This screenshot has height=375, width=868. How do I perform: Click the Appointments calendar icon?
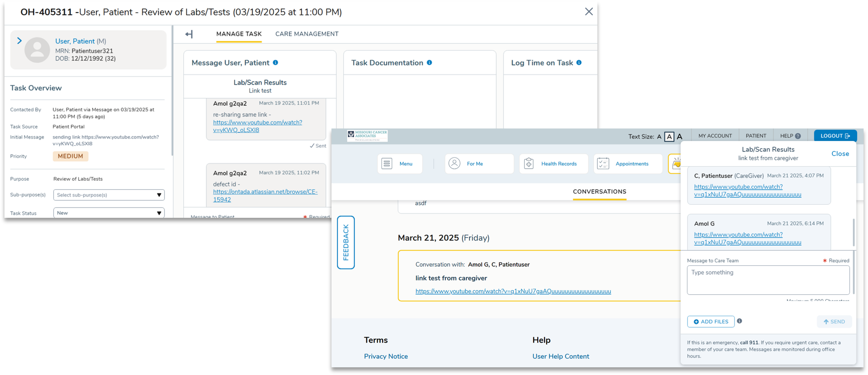point(603,164)
